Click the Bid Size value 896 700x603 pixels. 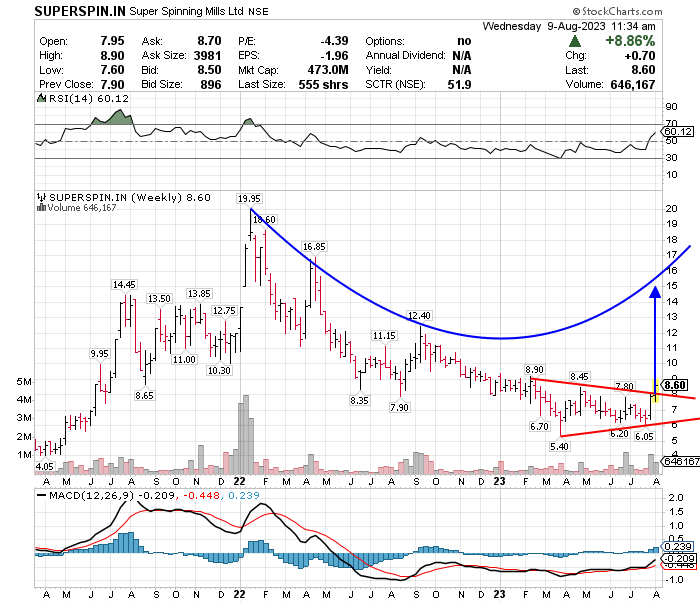[x=211, y=84]
